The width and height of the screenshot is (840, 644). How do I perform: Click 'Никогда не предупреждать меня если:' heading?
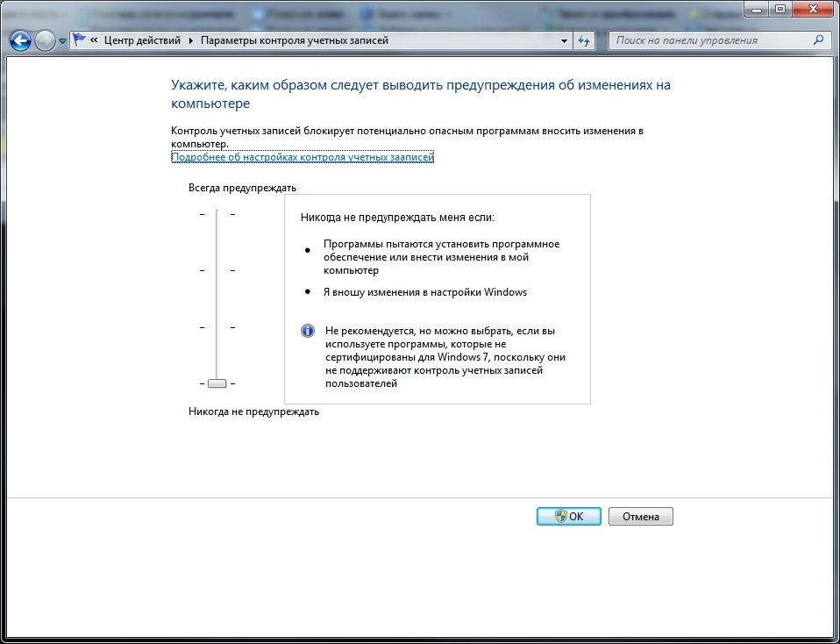pos(397,218)
